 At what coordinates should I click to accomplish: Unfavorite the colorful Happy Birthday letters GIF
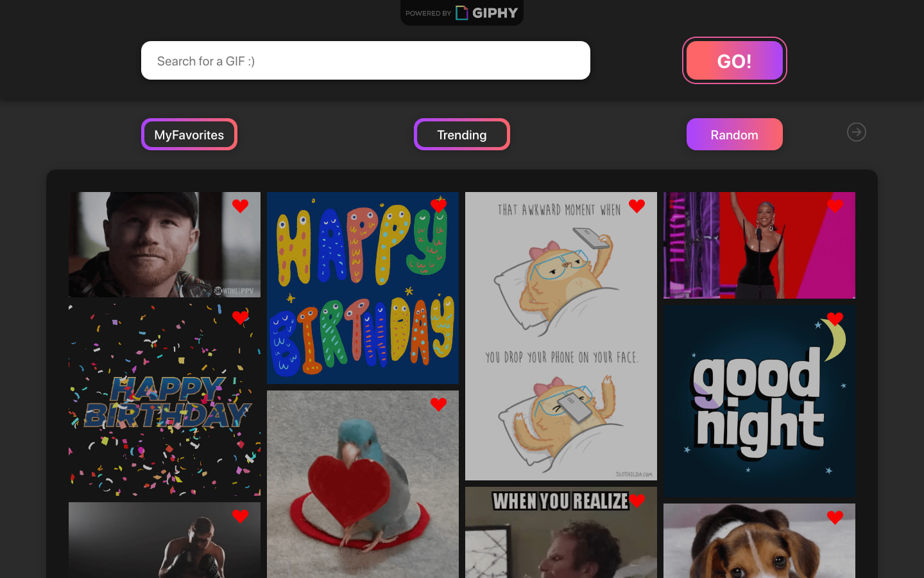click(x=438, y=206)
